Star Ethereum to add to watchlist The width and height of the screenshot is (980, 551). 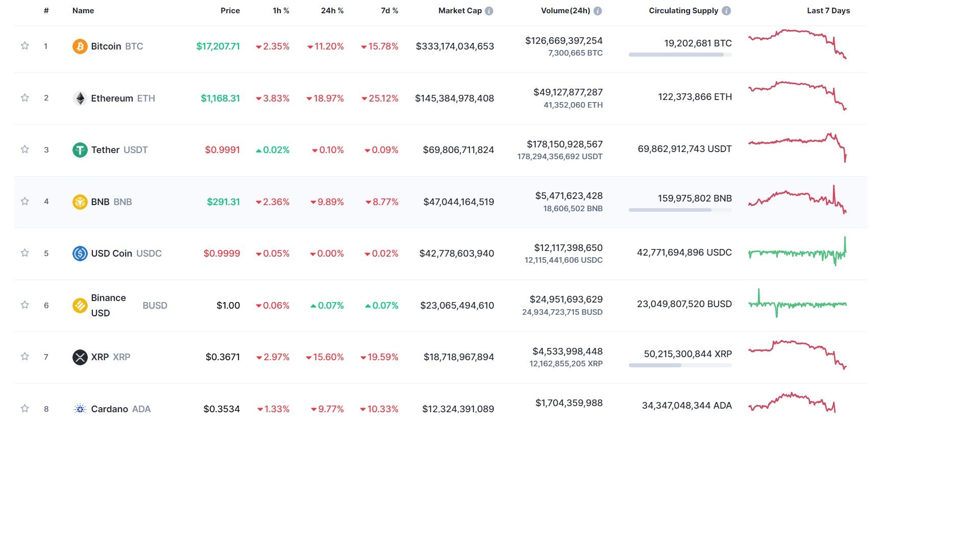[x=24, y=98]
